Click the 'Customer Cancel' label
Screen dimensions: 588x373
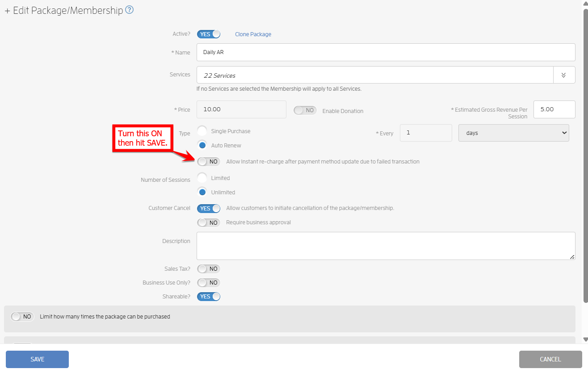click(x=169, y=208)
